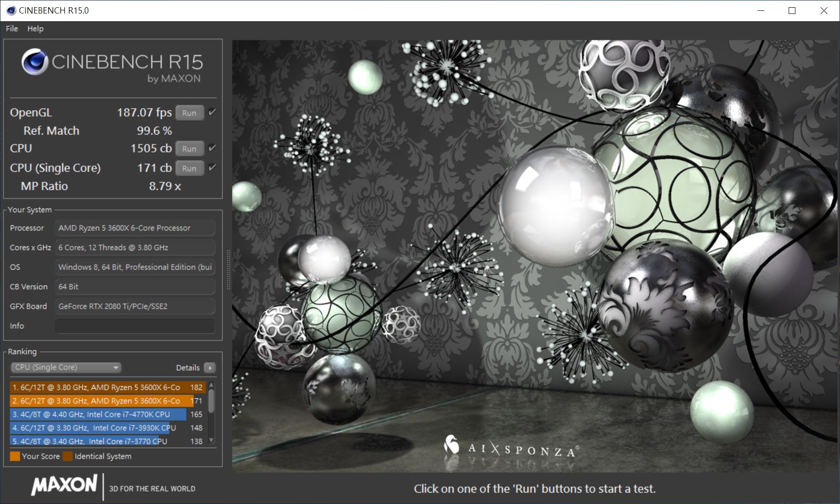Click the Details arrow icon in Ranking panel
The width and height of the screenshot is (840, 504).
pos(209,368)
